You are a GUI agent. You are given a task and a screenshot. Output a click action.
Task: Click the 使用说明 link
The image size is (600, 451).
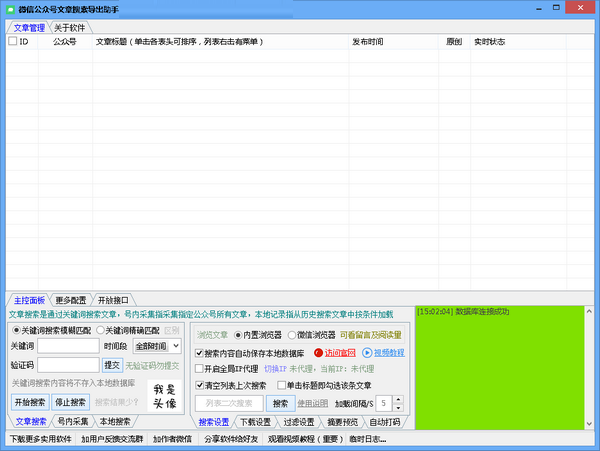click(312, 403)
